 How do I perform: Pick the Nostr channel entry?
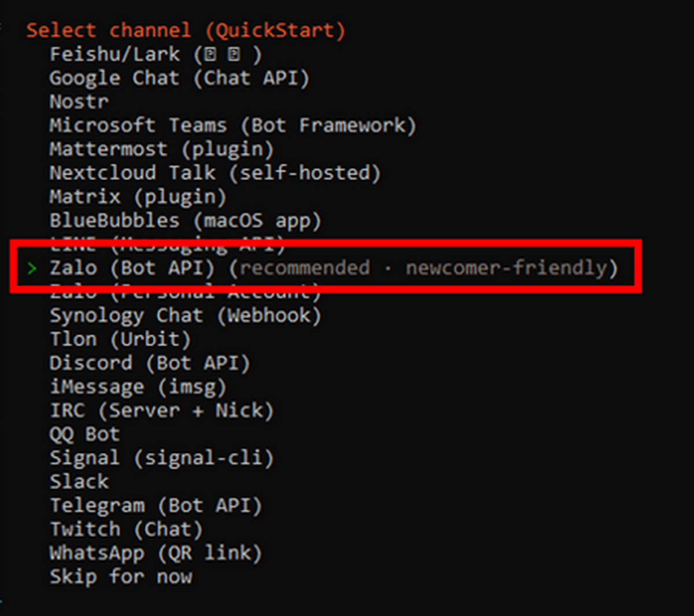(x=79, y=102)
